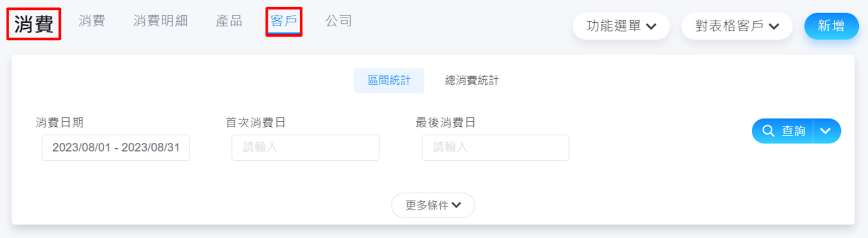Click the large 消費 page heading
Image resolution: width=868 pixels, height=238 pixels.
34,24
